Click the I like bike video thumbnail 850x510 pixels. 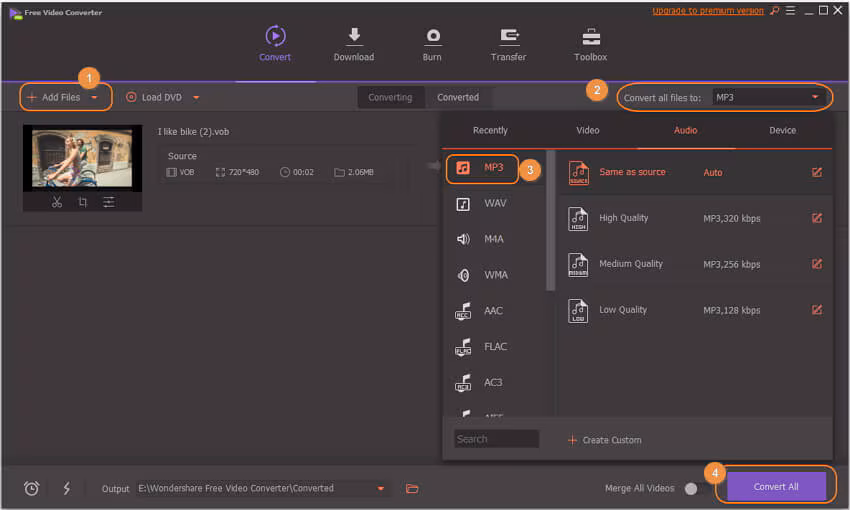82,158
